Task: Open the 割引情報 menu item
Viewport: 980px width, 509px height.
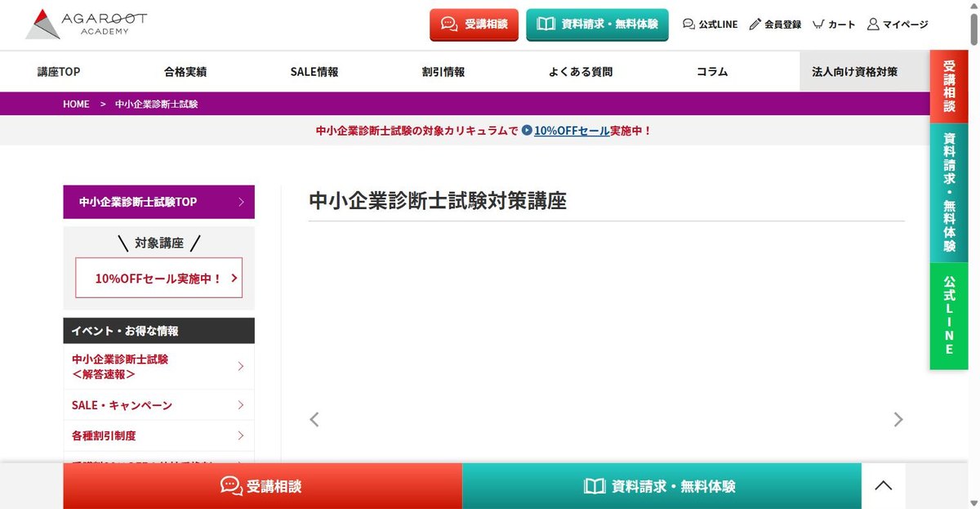Action: [443, 71]
